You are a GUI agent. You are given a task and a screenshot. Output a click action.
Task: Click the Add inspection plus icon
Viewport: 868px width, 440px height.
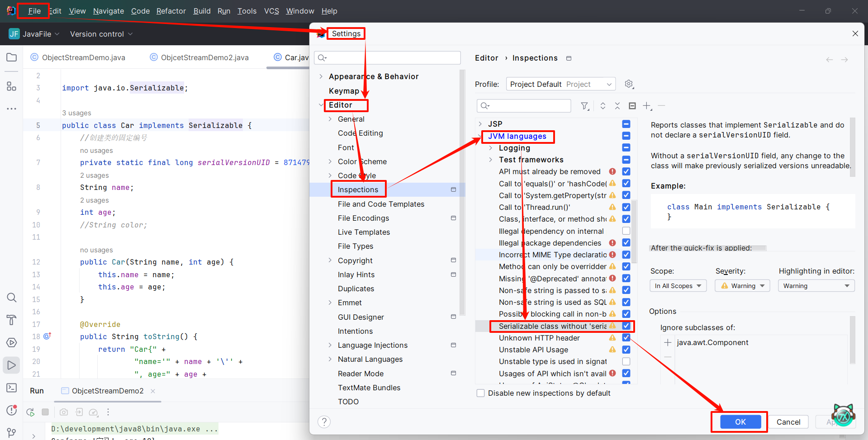[x=647, y=106]
